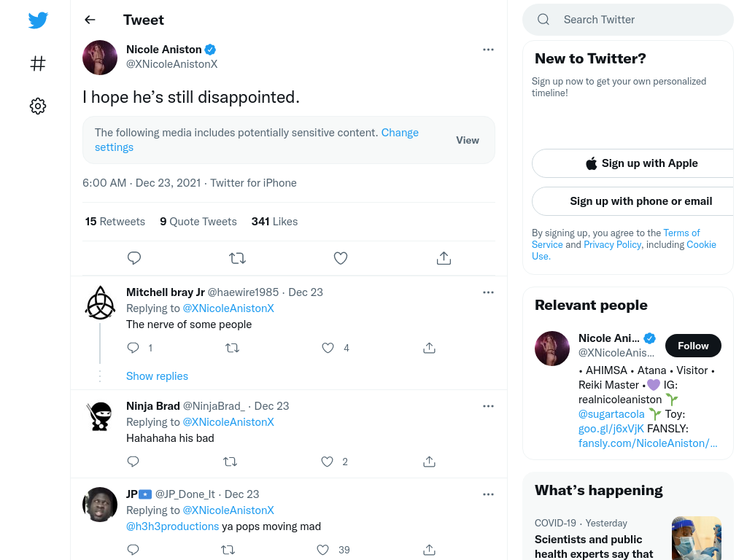Viewport: 747px width, 560px height.
Task: Open the Settings gear icon
Action: (x=38, y=106)
